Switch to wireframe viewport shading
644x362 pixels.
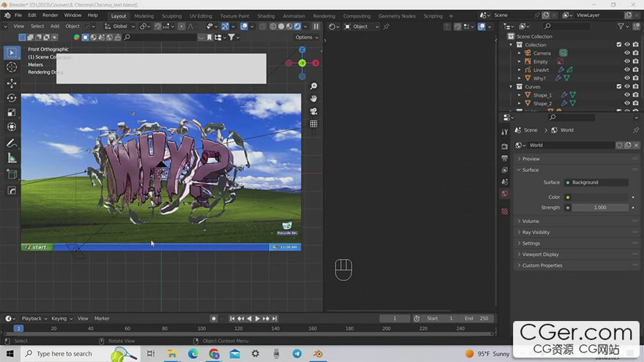(x=273, y=26)
